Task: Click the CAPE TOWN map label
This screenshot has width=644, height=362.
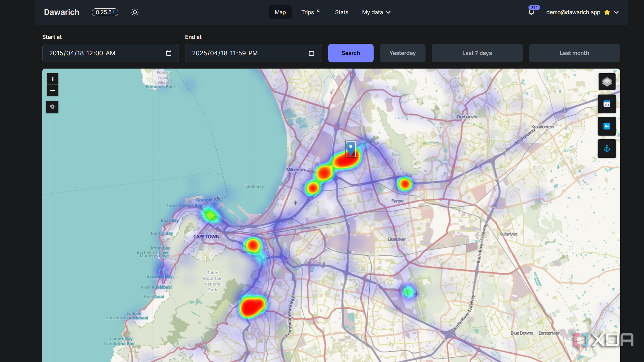Action: 206,237
